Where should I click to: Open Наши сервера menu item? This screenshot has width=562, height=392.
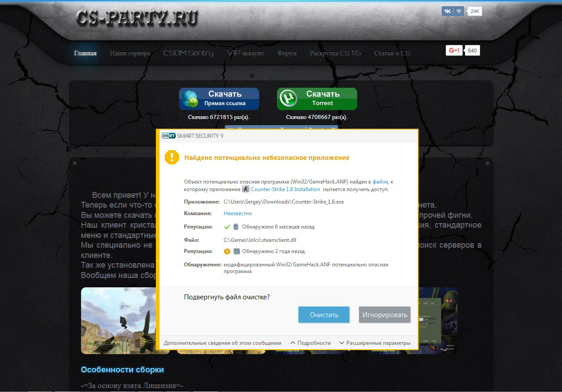coord(130,53)
